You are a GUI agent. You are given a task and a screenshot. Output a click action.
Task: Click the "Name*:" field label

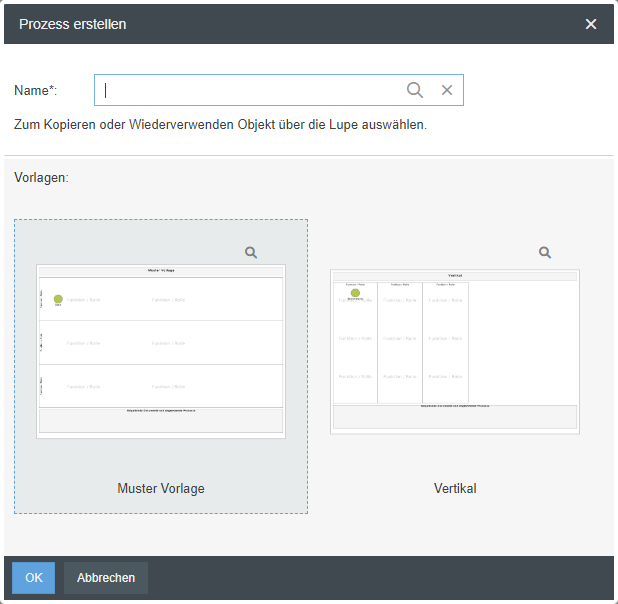36,90
